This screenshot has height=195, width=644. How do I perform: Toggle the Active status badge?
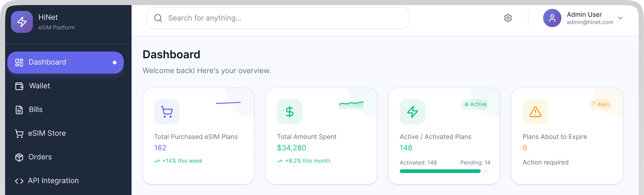(475, 104)
